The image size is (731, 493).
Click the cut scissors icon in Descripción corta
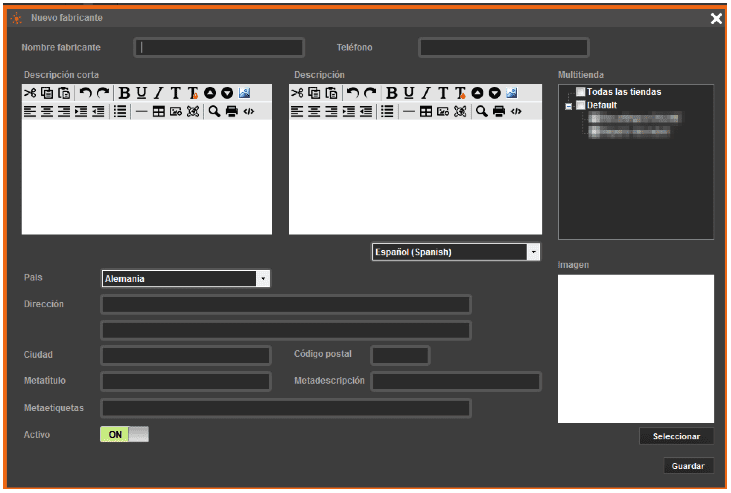30,93
